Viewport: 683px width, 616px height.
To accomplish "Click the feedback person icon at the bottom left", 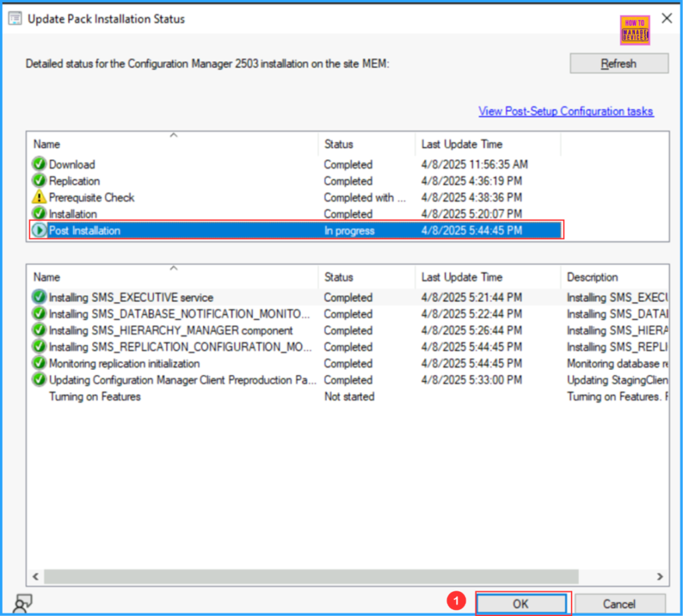I will [x=23, y=603].
